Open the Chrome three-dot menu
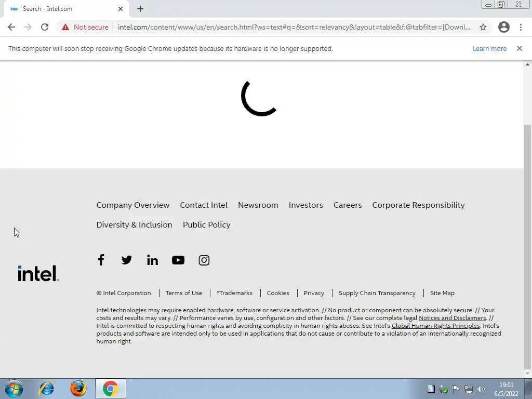The width and height of the screenshot is (532, 399). 521,27
